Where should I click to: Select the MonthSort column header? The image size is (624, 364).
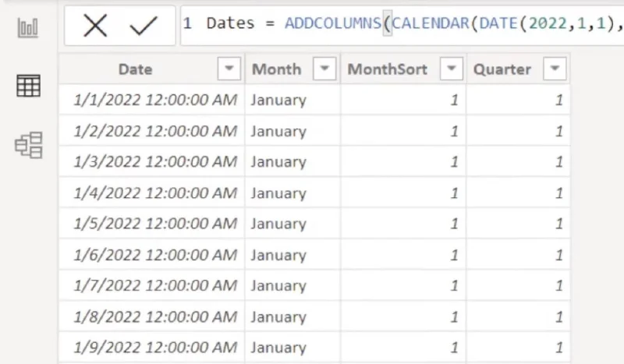click(387, 69)
